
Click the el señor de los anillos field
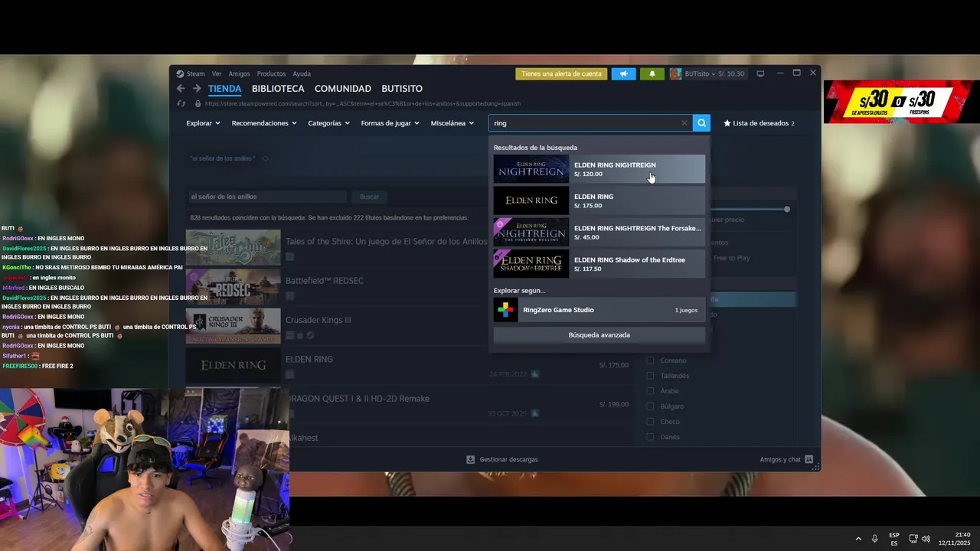(267, 197)
